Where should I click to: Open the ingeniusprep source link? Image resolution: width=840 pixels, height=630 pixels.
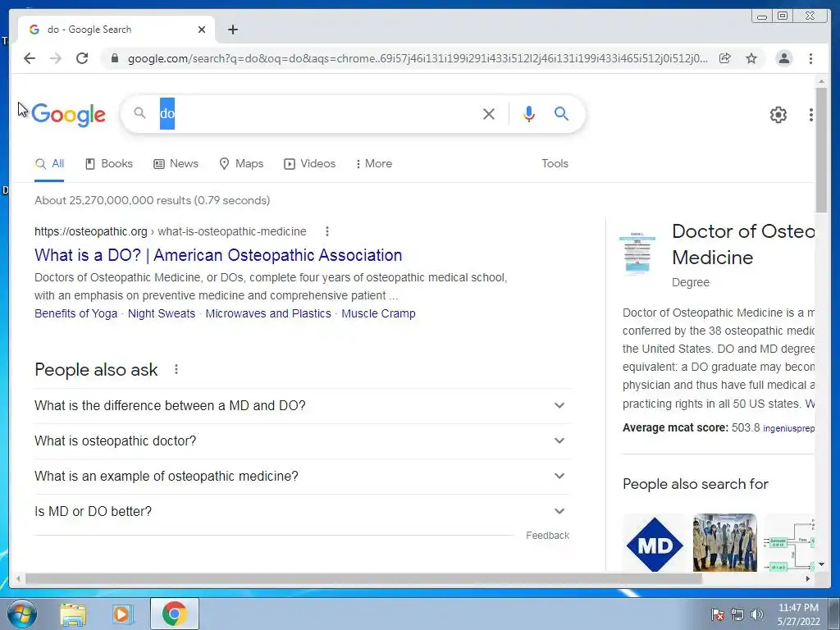(788, 428)
